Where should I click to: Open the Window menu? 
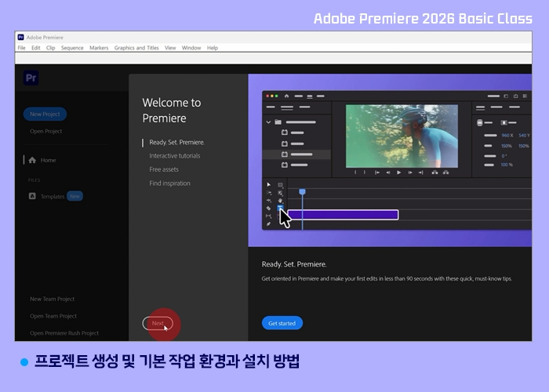coord(191,48)
